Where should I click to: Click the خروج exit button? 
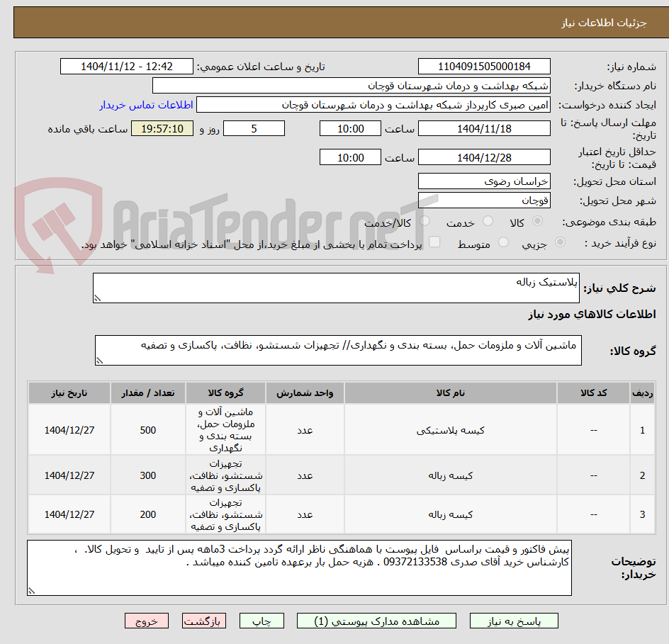point(146,621)
